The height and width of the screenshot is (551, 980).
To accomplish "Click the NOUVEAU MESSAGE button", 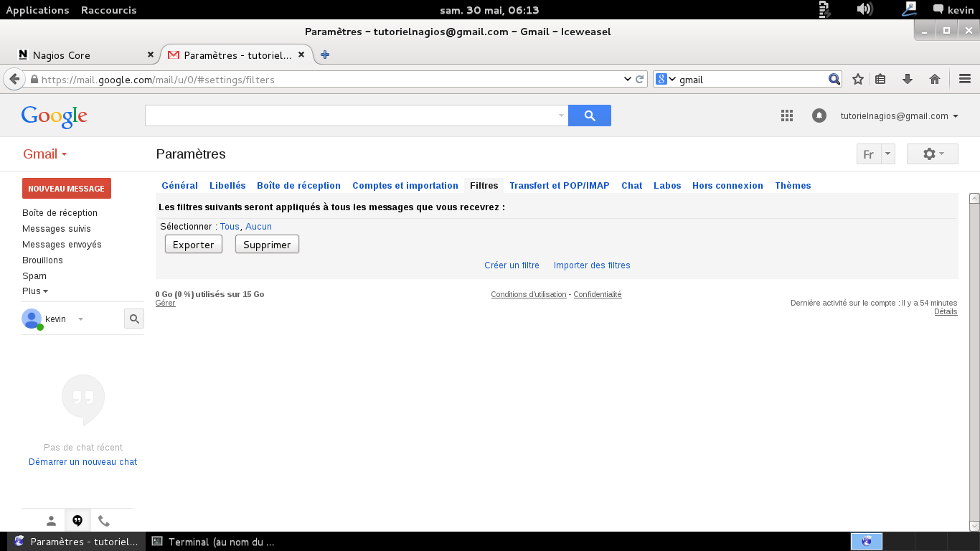I will [x=67, y=188].
